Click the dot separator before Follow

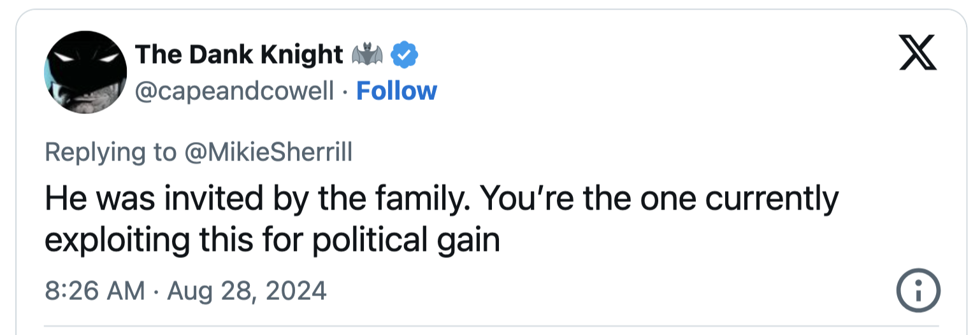coord(345,92)
